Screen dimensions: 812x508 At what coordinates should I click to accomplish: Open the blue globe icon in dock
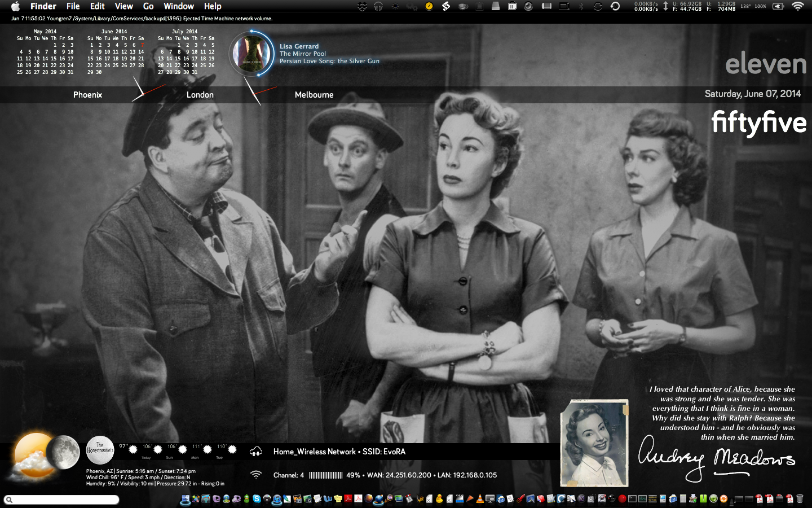379,499
